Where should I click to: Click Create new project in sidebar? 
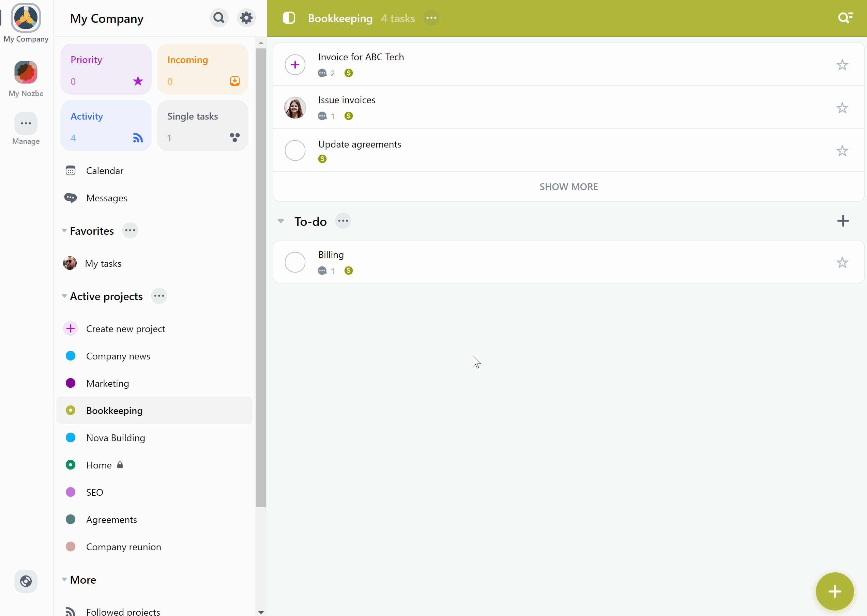tap(125, 329)
